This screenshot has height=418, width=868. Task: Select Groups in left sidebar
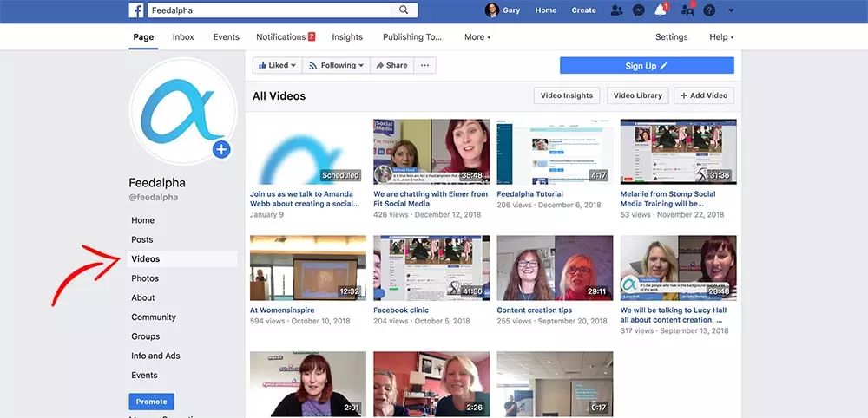146,336
